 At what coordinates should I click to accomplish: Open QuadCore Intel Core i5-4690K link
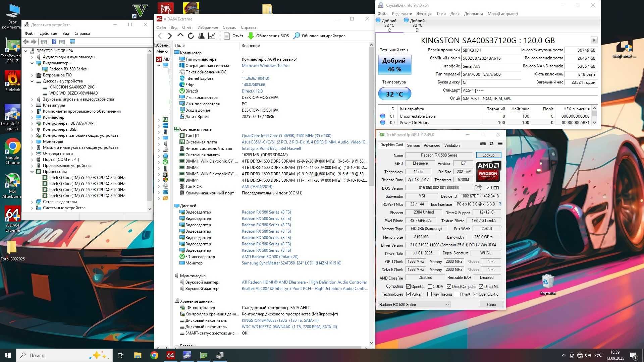[286, 136]
